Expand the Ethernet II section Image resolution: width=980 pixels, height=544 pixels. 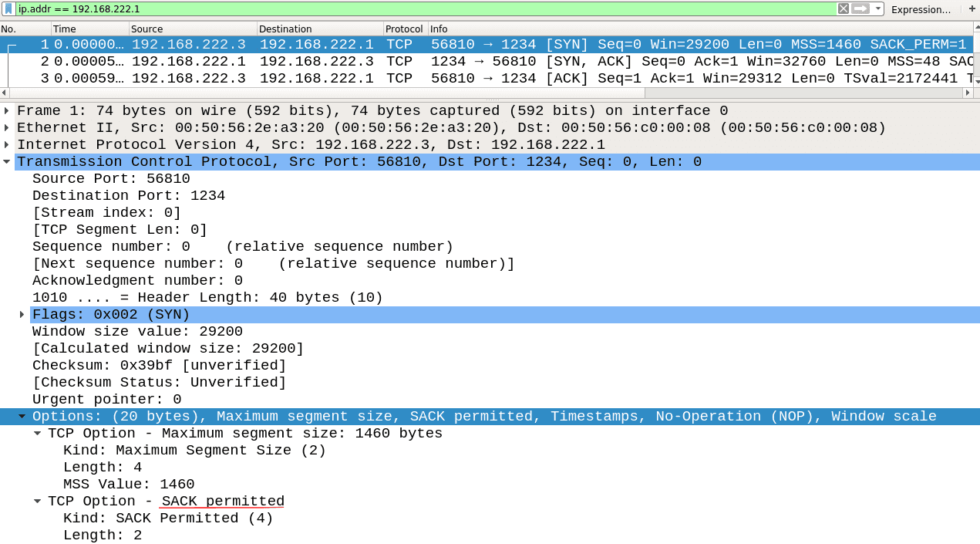click(8, 127)
